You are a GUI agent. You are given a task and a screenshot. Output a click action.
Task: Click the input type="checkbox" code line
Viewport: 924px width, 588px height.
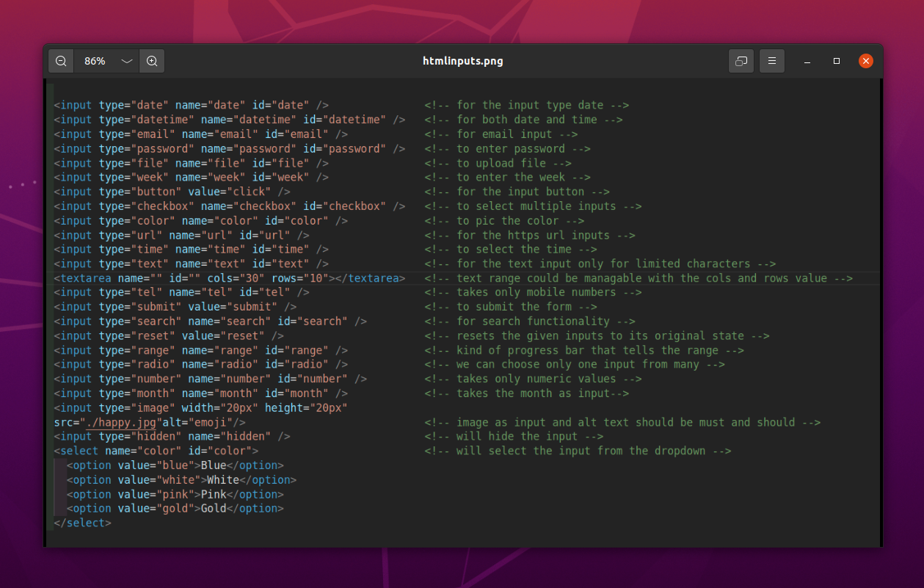tap(229, 206)
